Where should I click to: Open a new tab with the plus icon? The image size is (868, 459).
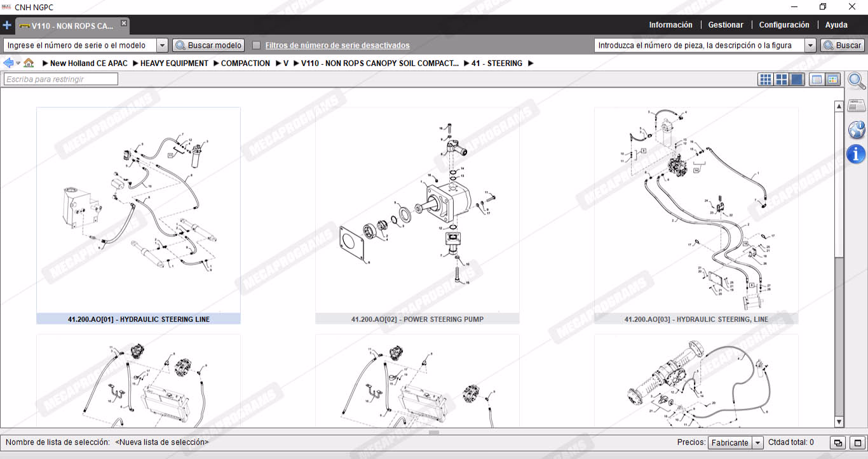pyautogui.click(x=7, y=25)
